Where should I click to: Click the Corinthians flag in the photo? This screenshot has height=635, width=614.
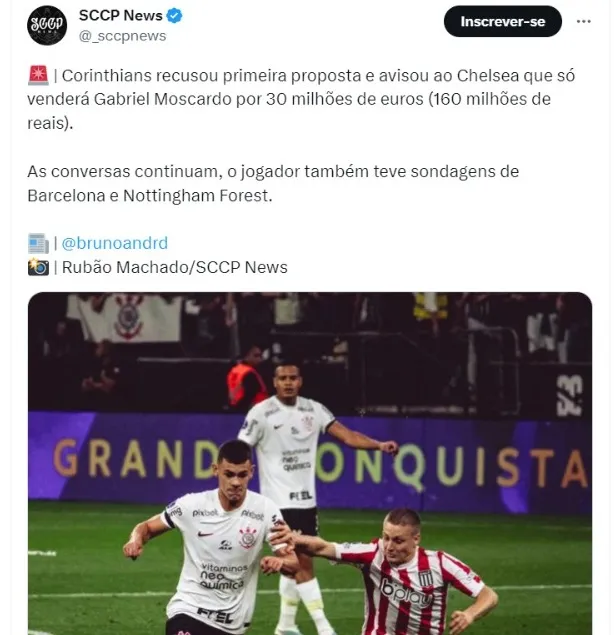click(125, 318)
